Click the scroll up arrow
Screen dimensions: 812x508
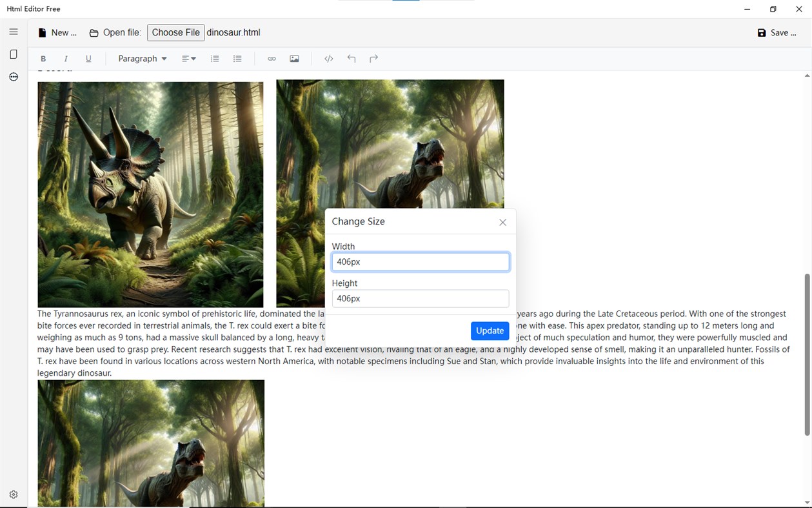pos(807,76)
